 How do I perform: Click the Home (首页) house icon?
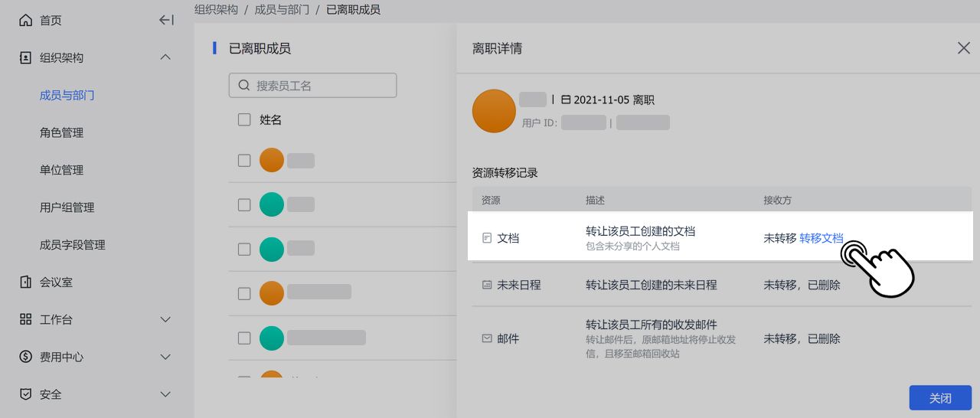(x=26, y=21)
